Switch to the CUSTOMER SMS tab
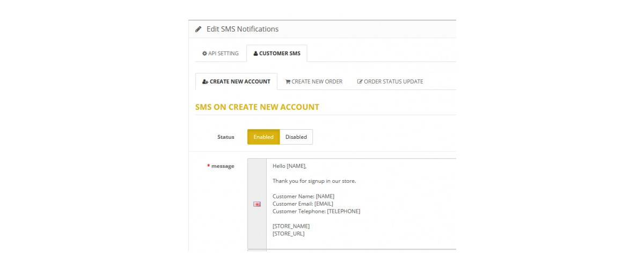 tap(277, 54)
